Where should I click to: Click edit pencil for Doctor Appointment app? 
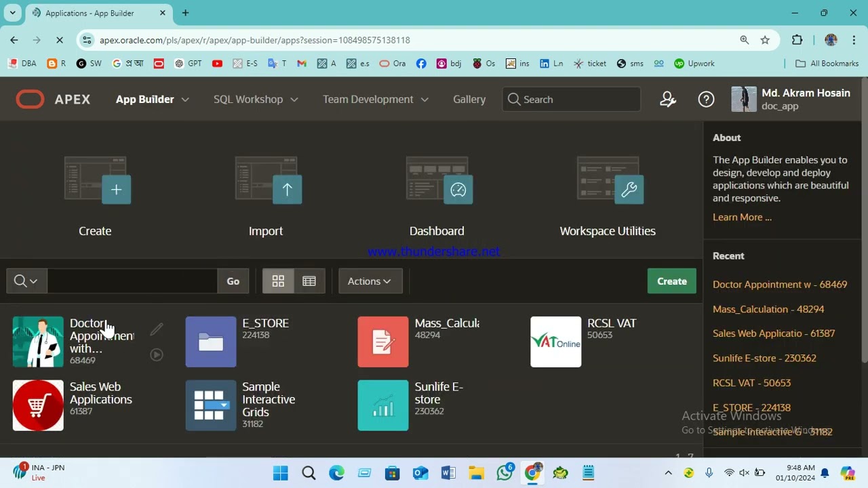tap(157, 329)
